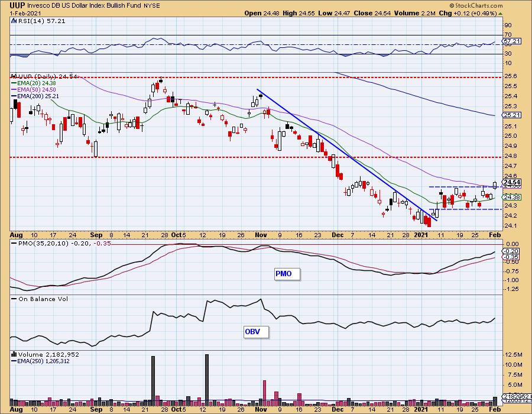Click the EMA(200) 25.21 legend entry
The image size is (532, 414).
point(38,96)
